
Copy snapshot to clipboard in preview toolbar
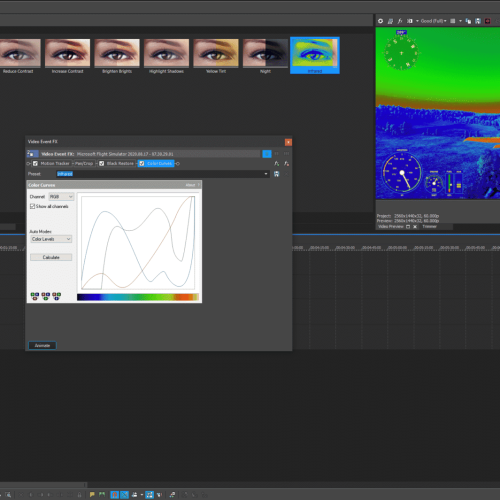(x=468, y=21)
